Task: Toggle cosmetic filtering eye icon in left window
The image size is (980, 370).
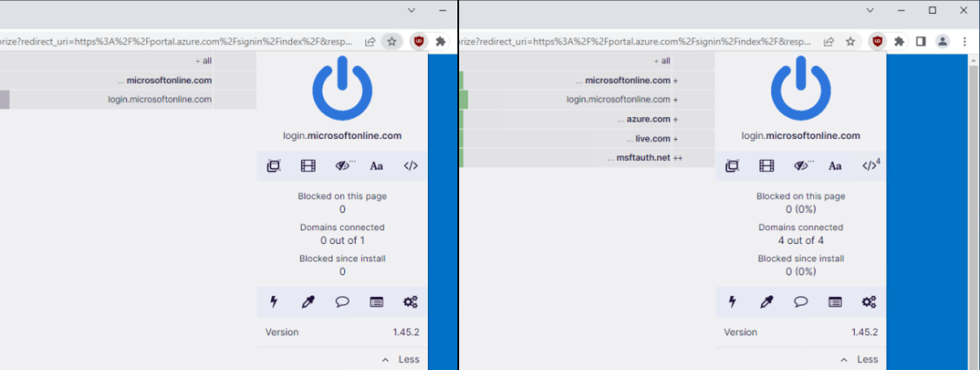Action: (x=344, y=166)
